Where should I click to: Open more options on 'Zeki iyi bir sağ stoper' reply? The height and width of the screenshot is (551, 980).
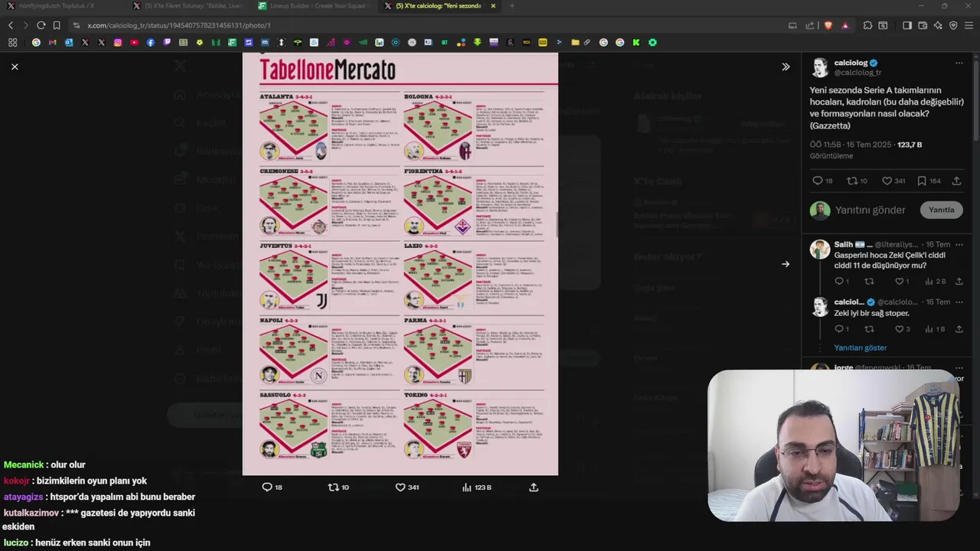click(959, 302)
